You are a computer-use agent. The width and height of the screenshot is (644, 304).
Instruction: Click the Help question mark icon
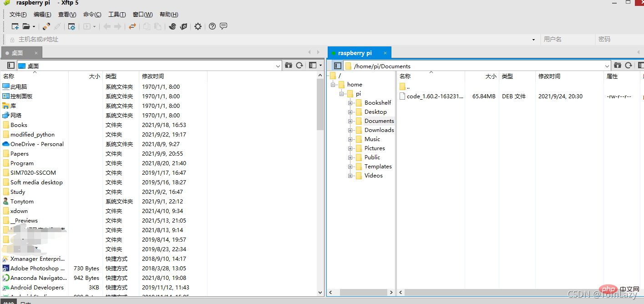[212, 26]
